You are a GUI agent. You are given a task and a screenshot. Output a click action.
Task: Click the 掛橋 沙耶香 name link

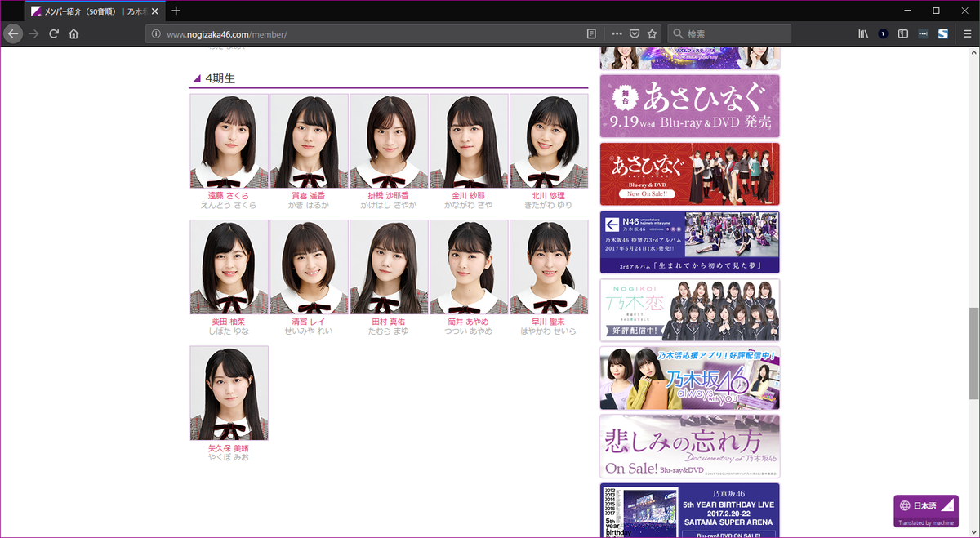click(x=389, y=196)
